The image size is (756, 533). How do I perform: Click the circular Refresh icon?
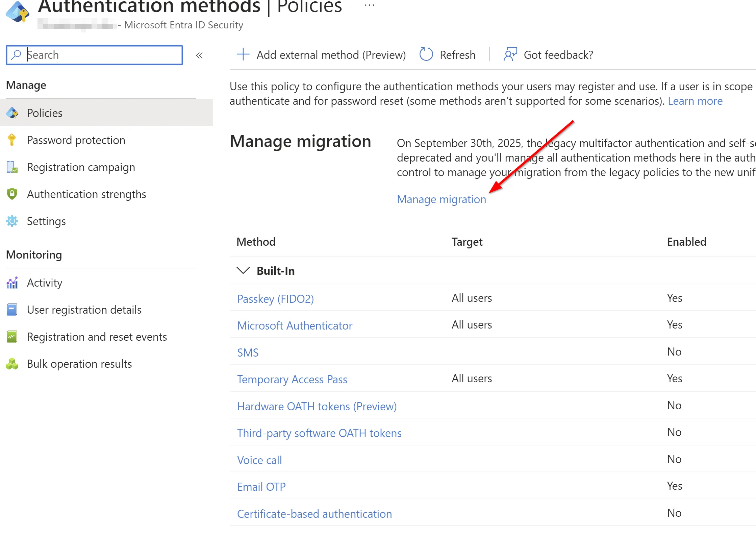pyautogui.click(x=426, y=54)
